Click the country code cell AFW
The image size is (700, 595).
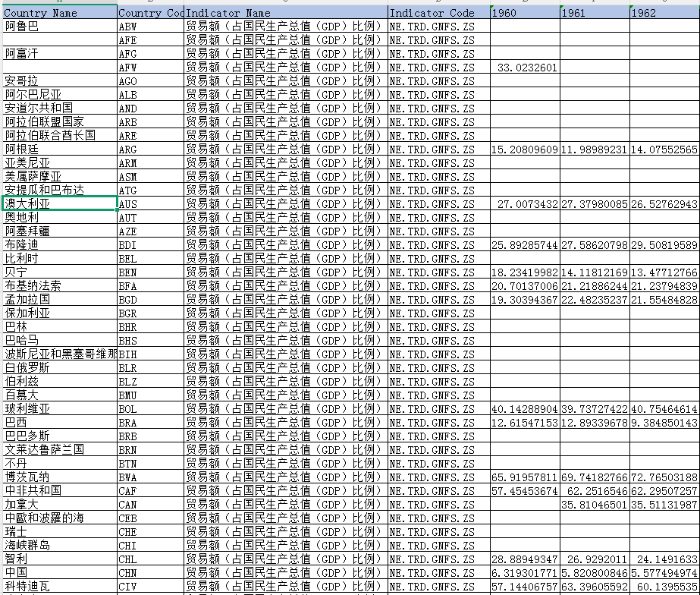tap(150, 68)
